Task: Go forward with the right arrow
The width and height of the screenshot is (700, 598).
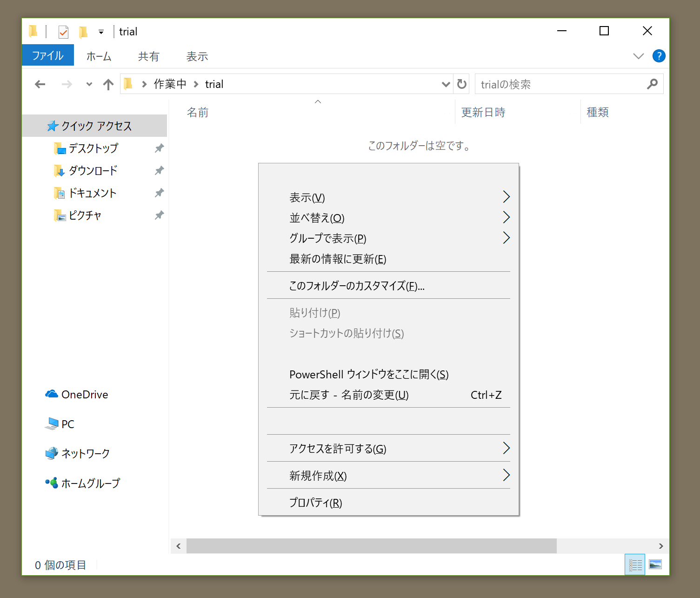Action: coord(67,84)
